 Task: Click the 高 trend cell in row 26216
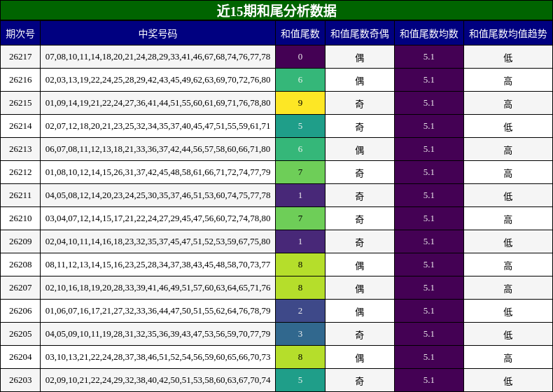pos(508,80)
